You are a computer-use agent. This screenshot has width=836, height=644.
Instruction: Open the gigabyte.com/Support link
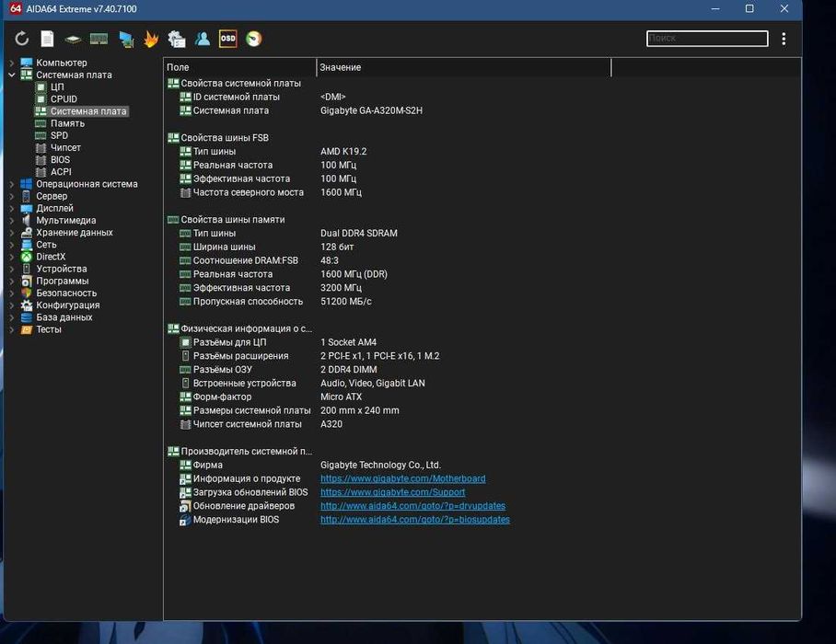coord(392,493)
